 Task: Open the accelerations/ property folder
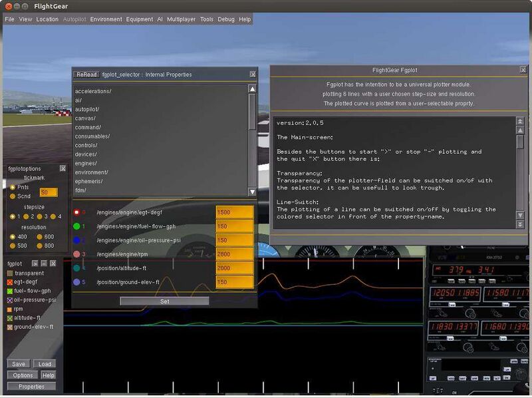coord(93,91)
